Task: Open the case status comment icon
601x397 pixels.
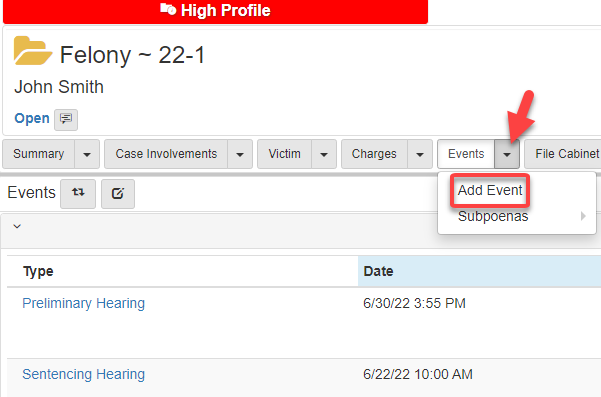Action: 66,120
